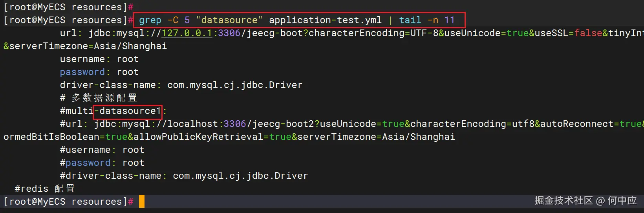Click the empty first prompt line "[root@MyECS resources]#"
The width and height of the screenshot is (644, 213).
click(69, 7)
